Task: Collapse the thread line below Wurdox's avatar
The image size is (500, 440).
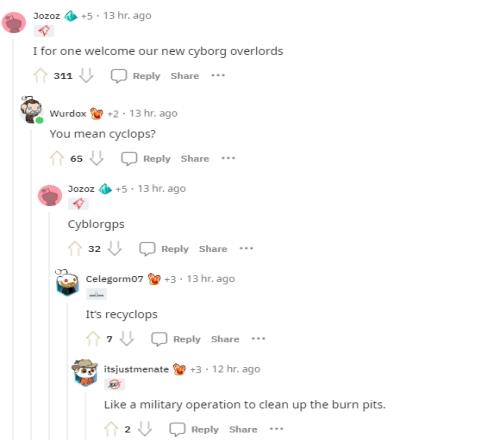Action: [32, 284]
